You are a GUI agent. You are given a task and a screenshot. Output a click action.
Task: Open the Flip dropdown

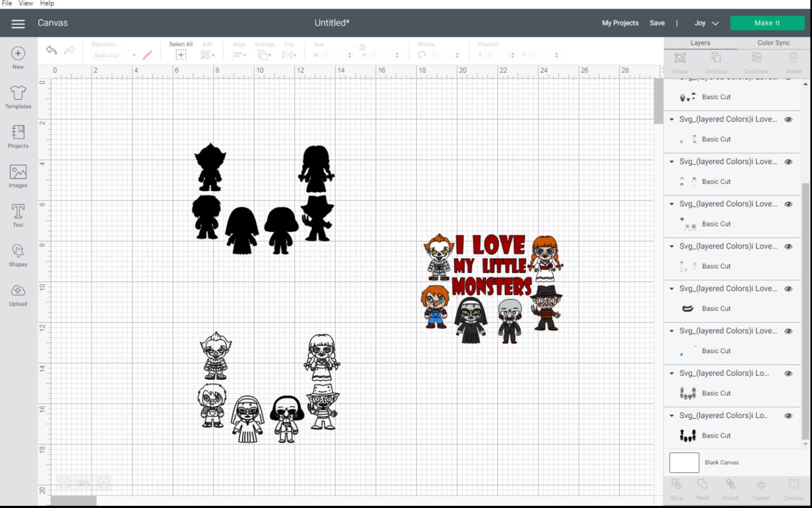pyautogui.click(x=289, y=55)
